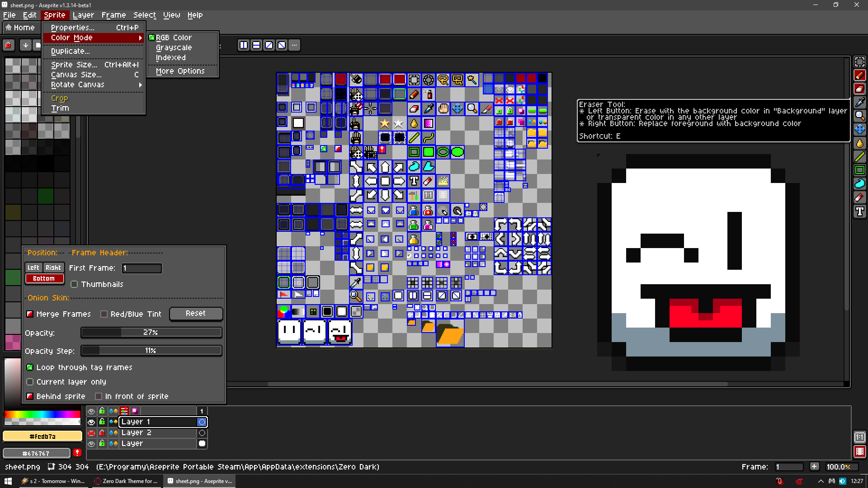Select the Pencil tool
The height and width of the screenshot is (488, 868).
859,75
